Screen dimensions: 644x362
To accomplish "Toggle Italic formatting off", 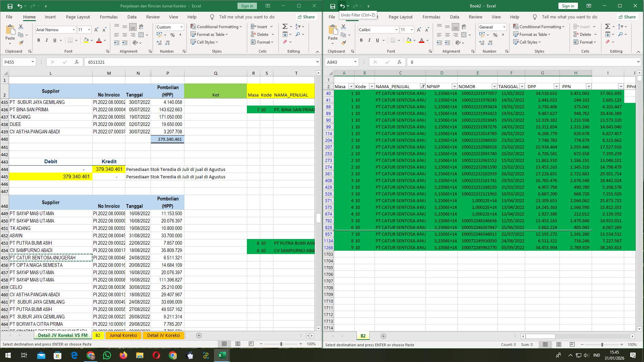I will (x=47, y=40).
